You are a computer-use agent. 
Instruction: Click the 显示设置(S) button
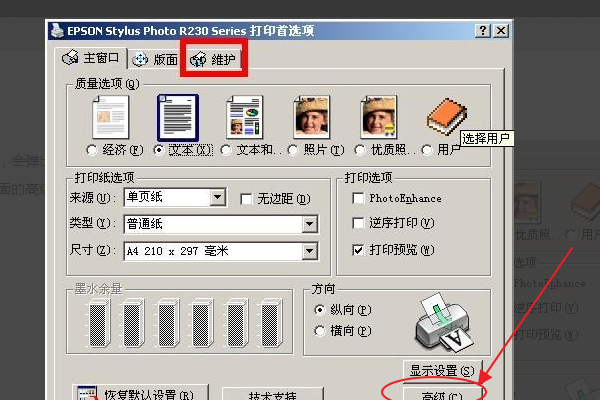pos(442,371)
